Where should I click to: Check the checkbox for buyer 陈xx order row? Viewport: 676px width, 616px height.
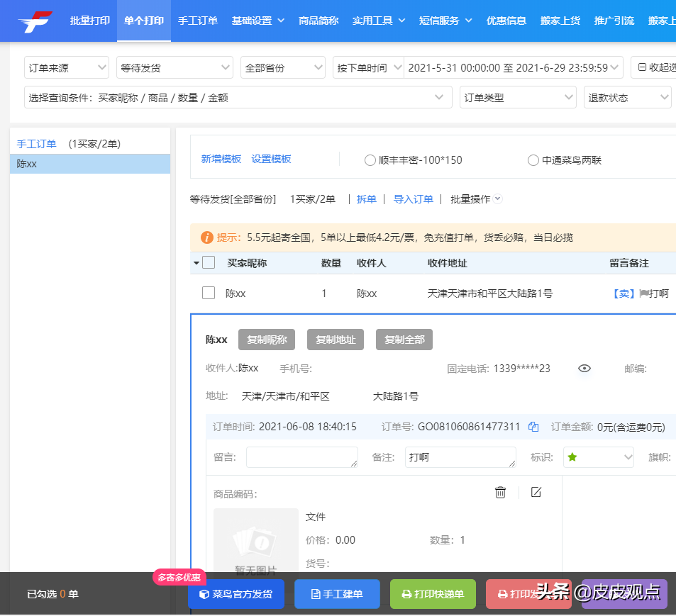coord(208,293)
